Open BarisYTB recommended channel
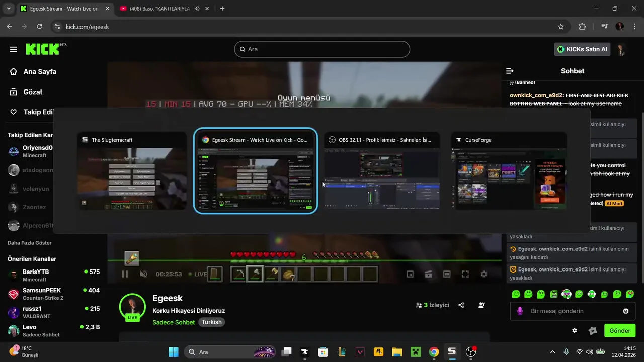 [54, 275]
